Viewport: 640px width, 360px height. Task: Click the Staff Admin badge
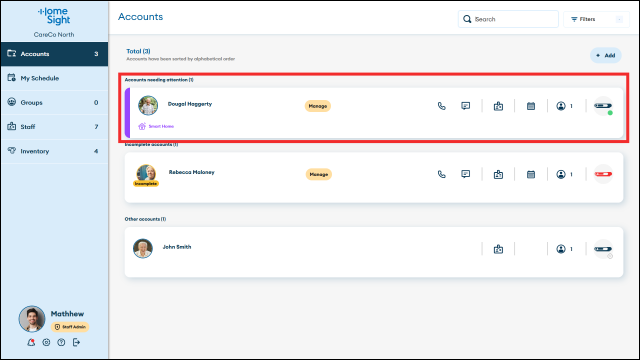70,327
